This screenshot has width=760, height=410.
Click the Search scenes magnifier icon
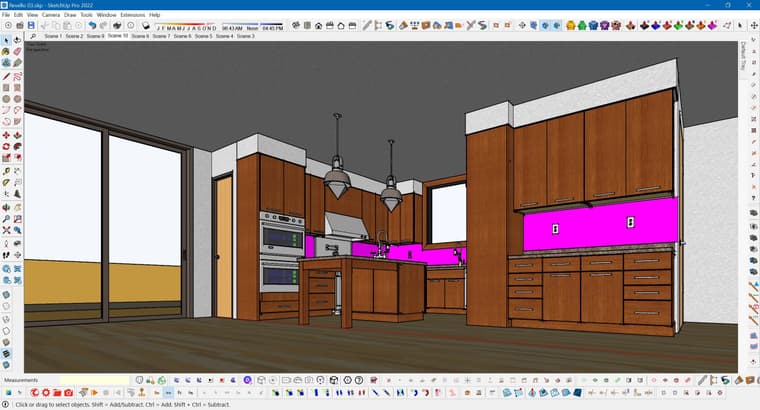click(34, 36)
